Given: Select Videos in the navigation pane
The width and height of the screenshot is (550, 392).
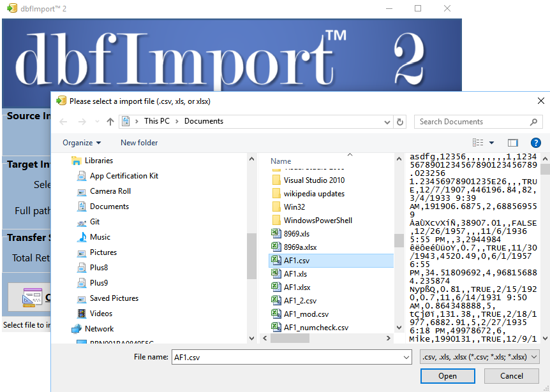Looking at the screenshot, I should click(101, 313).
